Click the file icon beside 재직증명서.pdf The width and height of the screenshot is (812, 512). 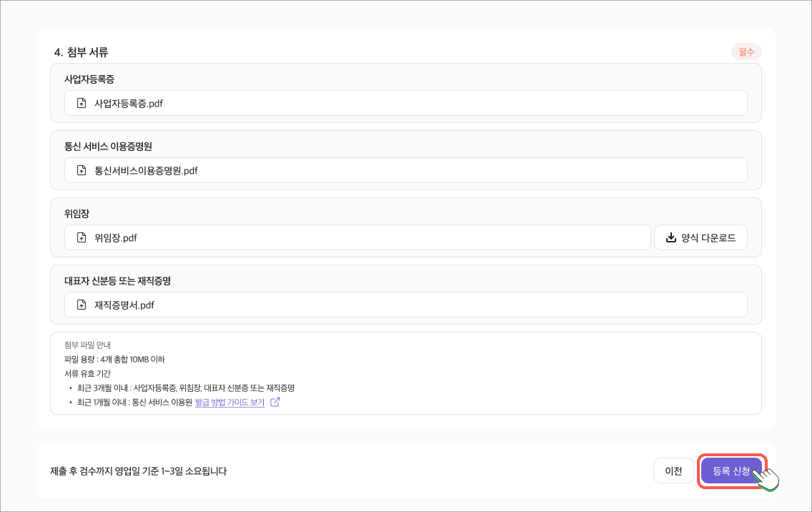tap(81, 305)
